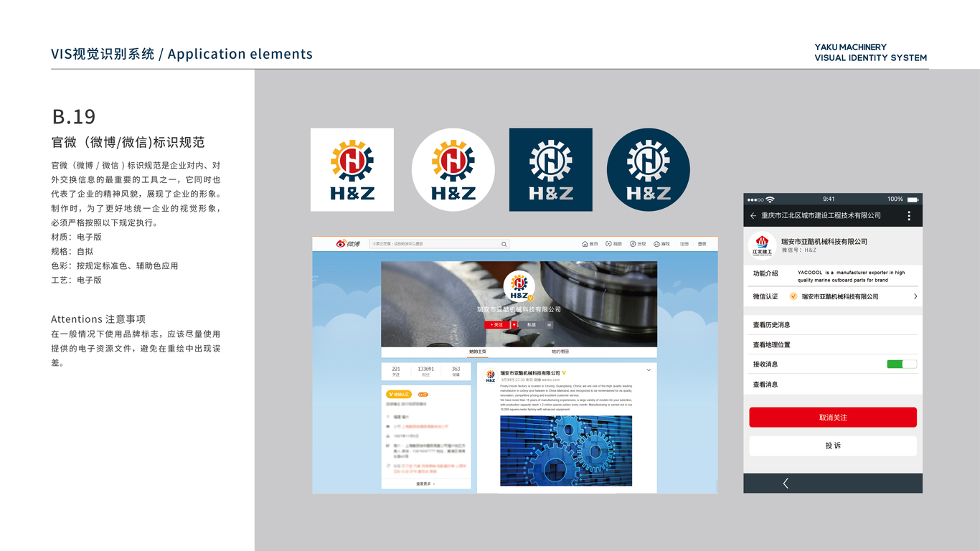Click the 注册 register link on Weibo
Image resolution: width=980 pixels, height=551 pixels.
(684, 244)
